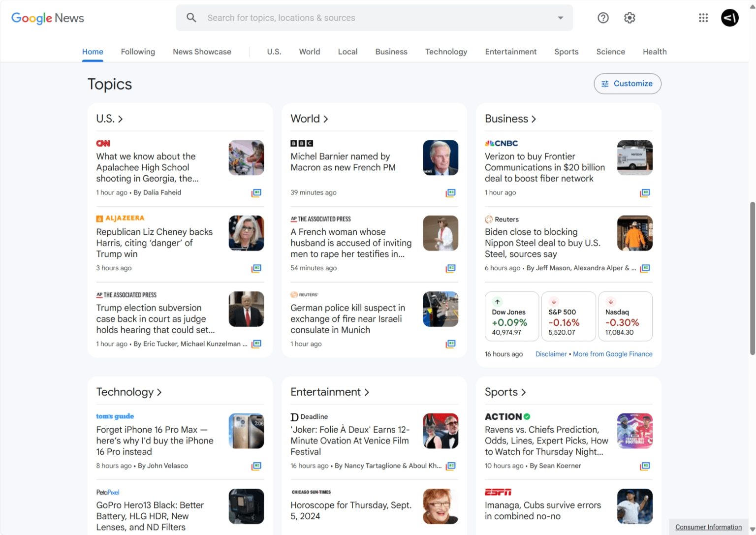The width and height of the screenshot is (756, 535).
Task: Open the Consumer Information link
Action: pyautogui.click(x=708, y=527)
